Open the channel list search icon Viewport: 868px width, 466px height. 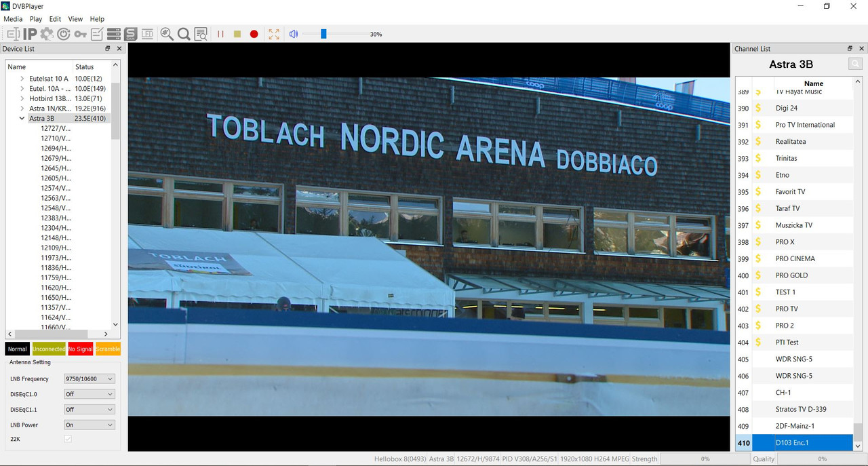(x=201, y=34)
